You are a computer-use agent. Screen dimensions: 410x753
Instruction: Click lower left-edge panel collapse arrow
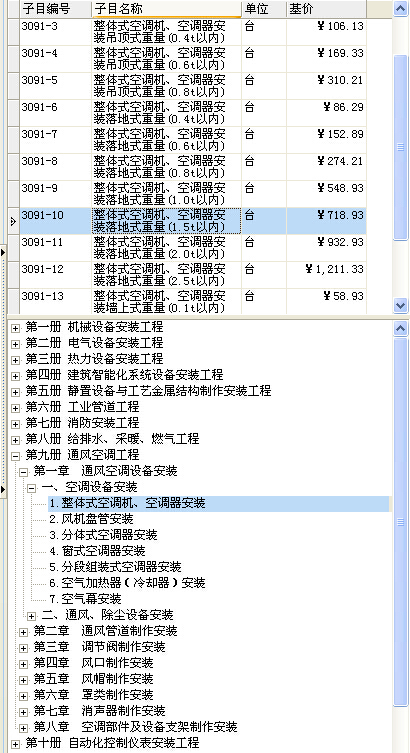(3, 489)
